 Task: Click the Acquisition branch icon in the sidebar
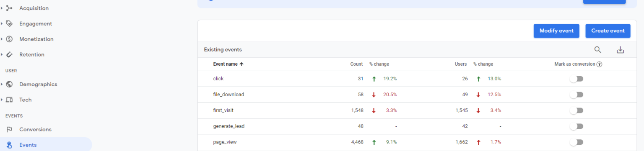pos(9,8)
